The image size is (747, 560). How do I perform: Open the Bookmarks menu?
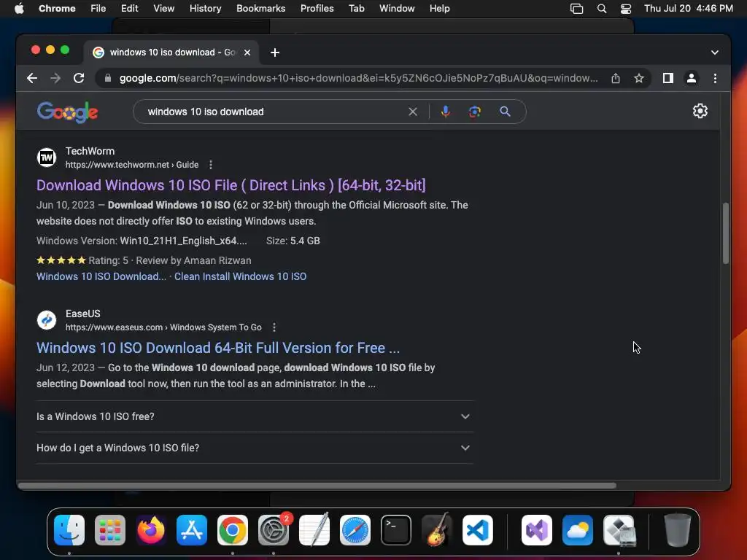coord(260,9)
